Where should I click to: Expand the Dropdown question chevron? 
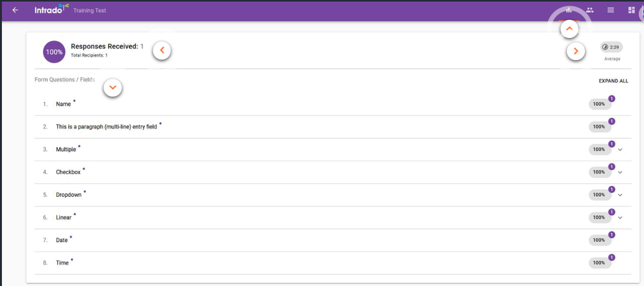pos(620,195)
